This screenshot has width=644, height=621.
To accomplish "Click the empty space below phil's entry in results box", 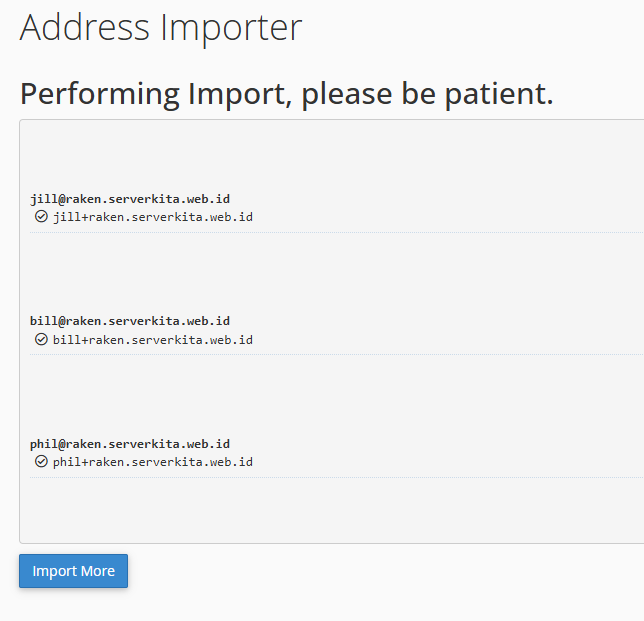I will [332, 510].
